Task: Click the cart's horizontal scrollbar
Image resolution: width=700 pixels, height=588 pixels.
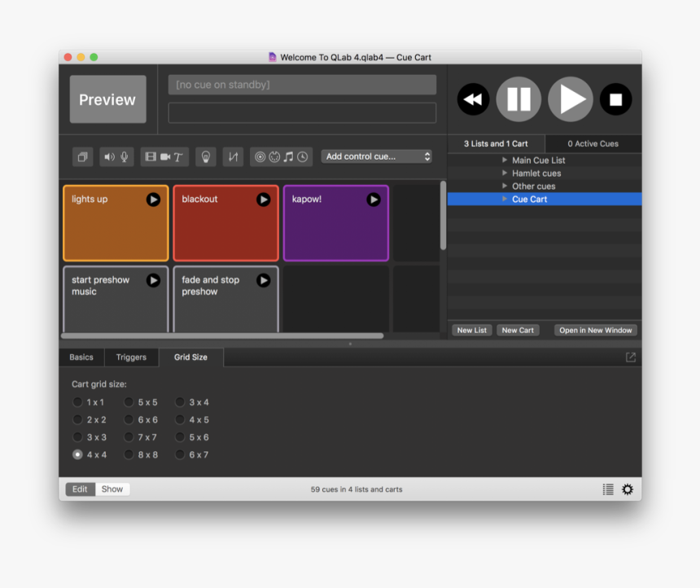Action: (222, 336)
